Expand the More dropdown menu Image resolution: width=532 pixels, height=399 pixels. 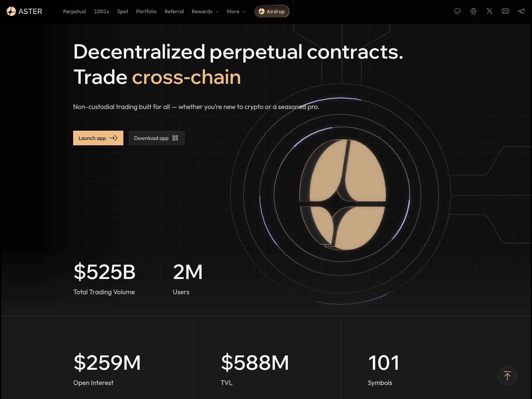click(x=236, y=11)
